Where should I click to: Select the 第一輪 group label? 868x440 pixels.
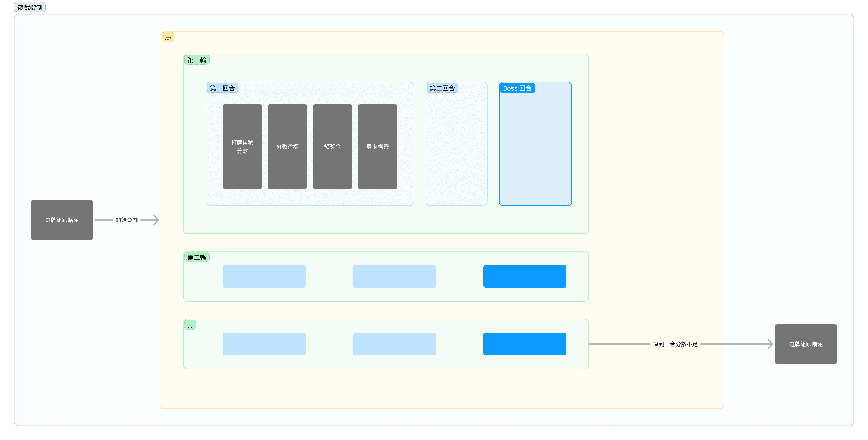click(197, 60)
